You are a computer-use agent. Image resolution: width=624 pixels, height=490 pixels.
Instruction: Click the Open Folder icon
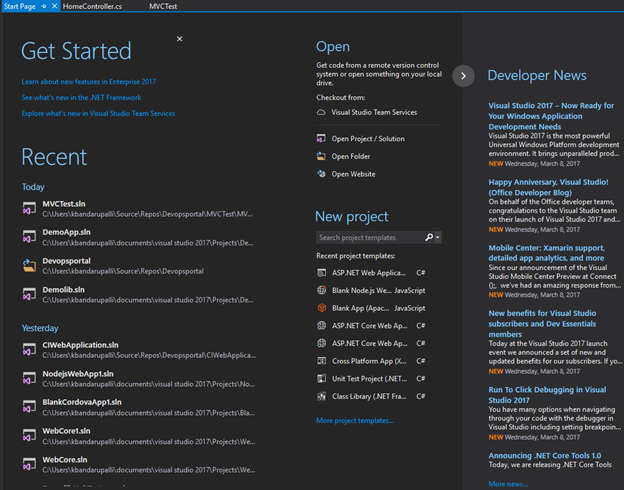click(321, 156)
